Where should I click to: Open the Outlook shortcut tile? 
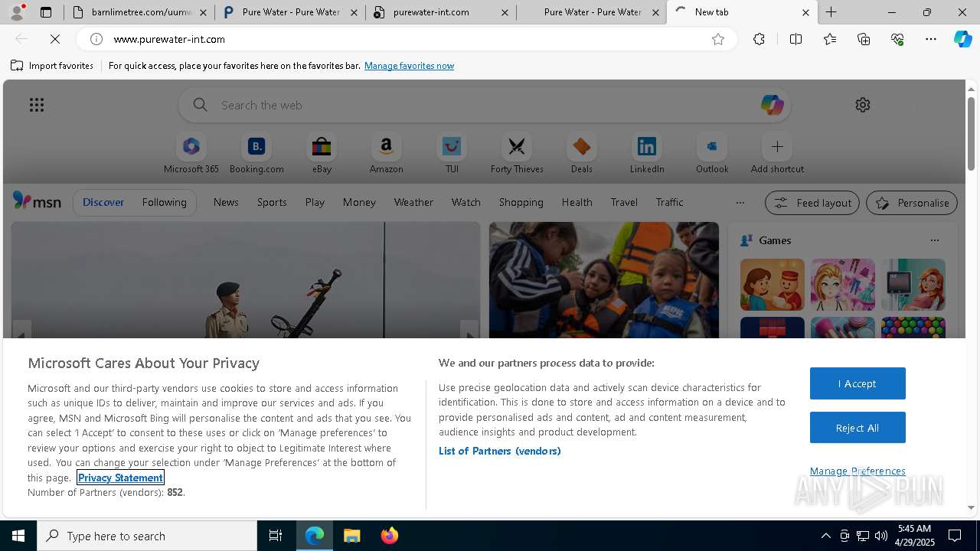(712, 154)
